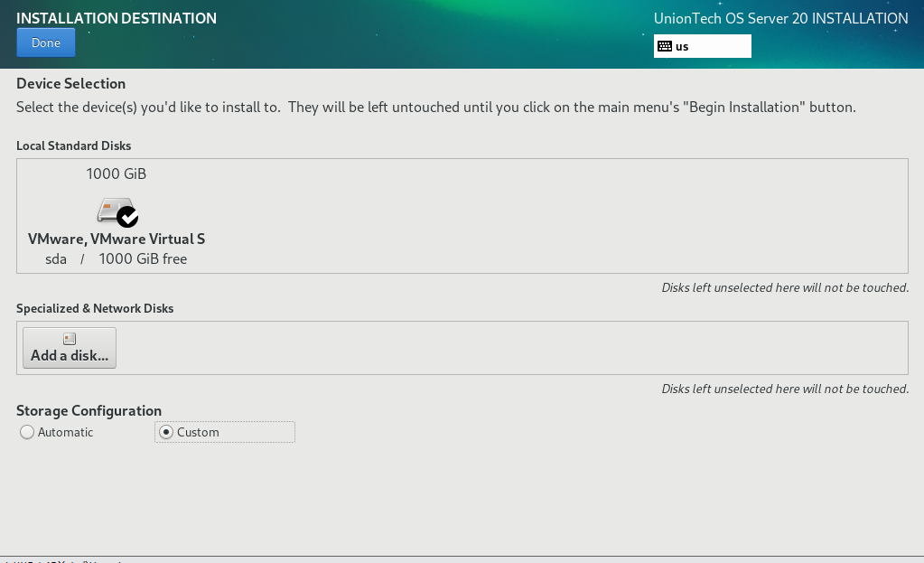Click the Storage Configuration heading

(89, 410)
